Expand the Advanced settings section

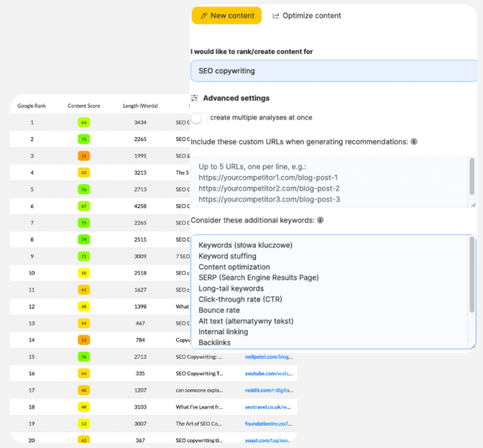pos(236,98)
